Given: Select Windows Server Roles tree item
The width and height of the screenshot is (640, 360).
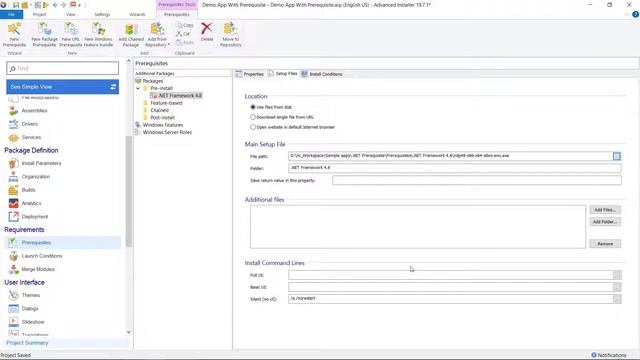Looking at the screenshot, I should [x=167, y=132].
